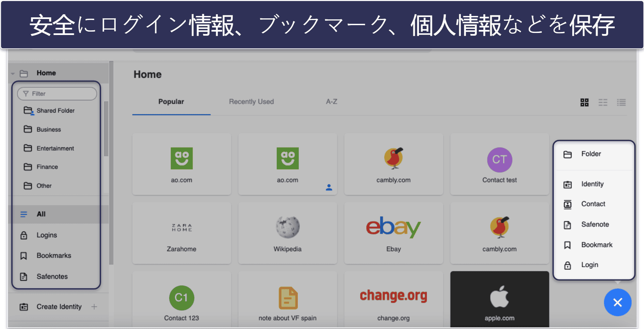Screen dimensions: 644x329
Task: Click the Safenote icon in add menu
Action: (x=567, y=225)
